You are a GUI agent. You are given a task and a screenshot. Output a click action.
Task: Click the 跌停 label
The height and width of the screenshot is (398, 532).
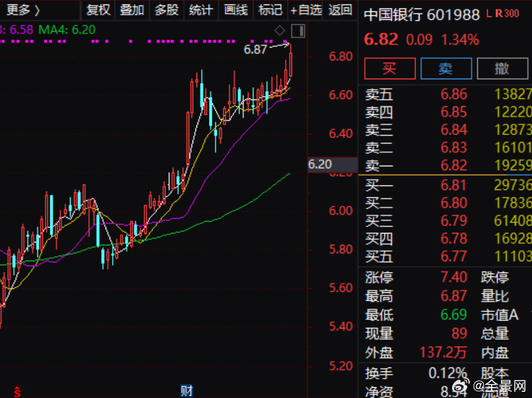[495, 278]
